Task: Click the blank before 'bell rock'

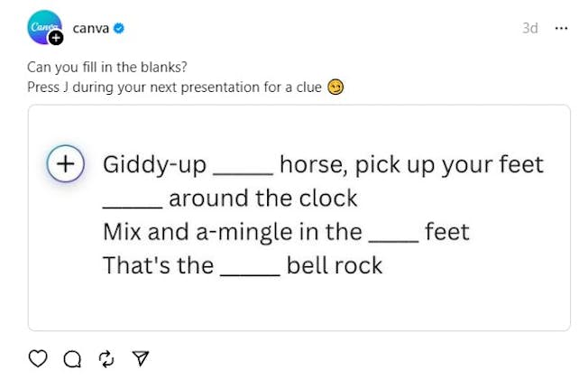Action: tap(249, 266)
